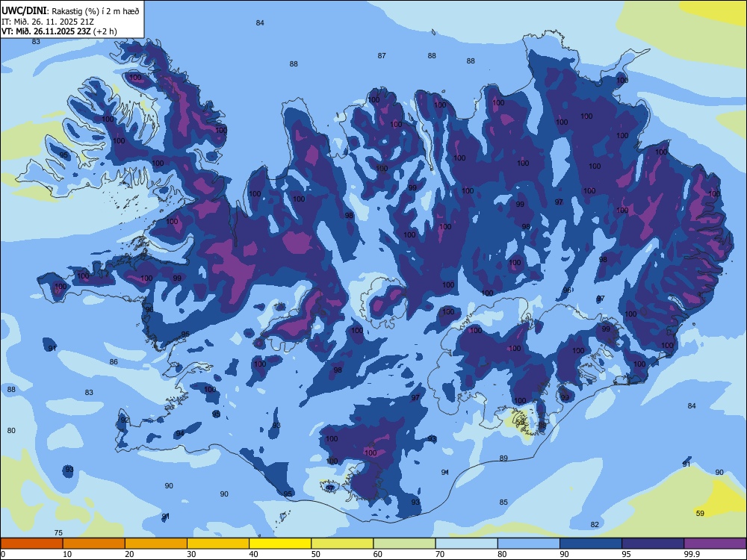Viewport: 747px width, 560px height.
Task: Select the 'VT: Mið. 26.11.2025 23Z (+2 h)' line
Action: 59,31
